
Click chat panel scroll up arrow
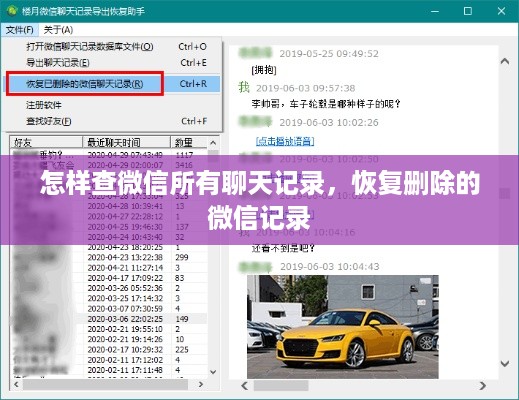tap(505, 61)
